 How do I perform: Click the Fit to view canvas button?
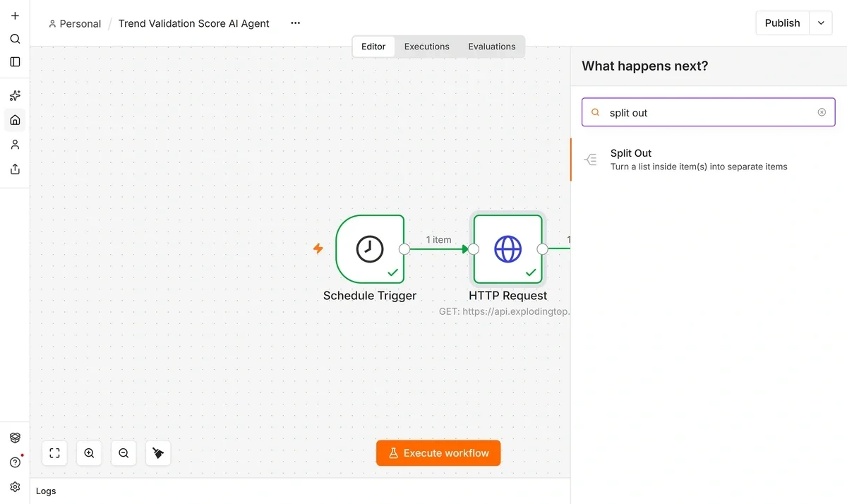54,453
